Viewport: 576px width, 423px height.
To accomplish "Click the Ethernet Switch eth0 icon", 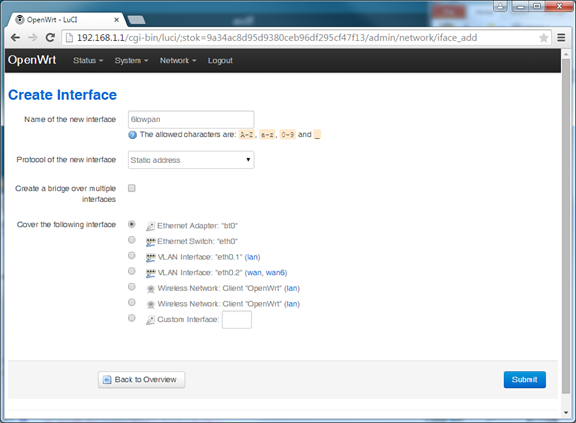I will tap(150, 242).
